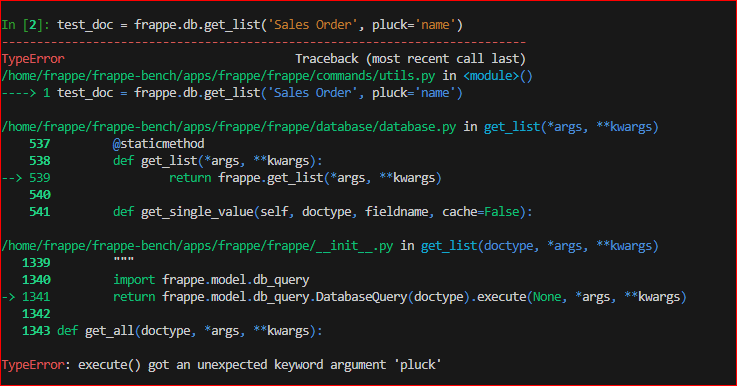Click the database/database.py file path
Viewport: 737px width, 386px height.
point(229,127)
